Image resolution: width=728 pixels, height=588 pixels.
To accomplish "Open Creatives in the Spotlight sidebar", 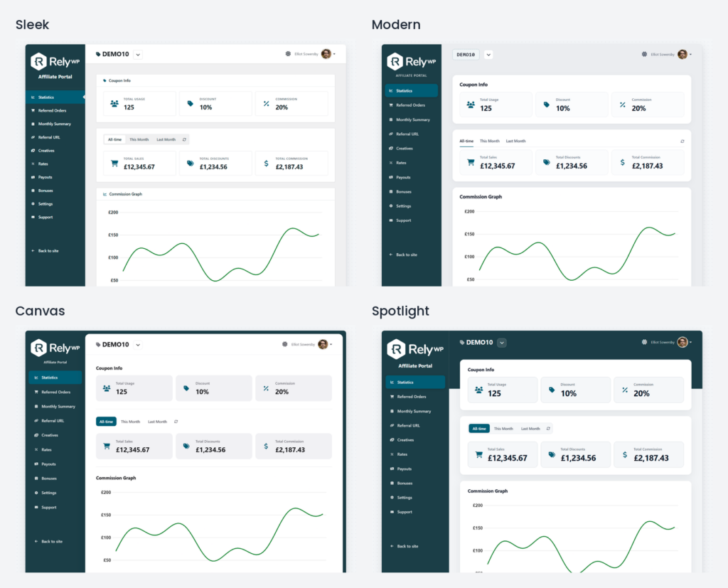I will coord(415,440).
